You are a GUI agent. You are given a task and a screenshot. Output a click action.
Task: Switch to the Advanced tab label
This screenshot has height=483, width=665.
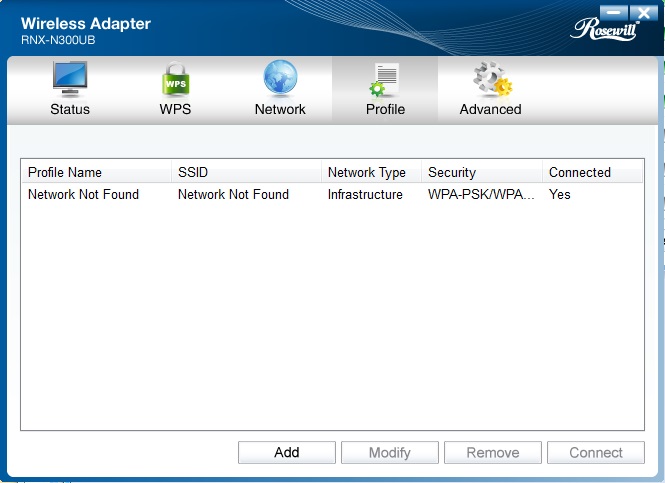coord(490,109)
